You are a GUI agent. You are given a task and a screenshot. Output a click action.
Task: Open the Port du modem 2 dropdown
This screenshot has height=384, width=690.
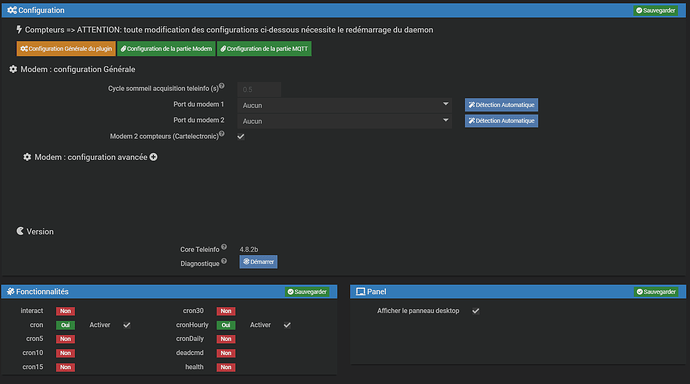pos(345,121)
